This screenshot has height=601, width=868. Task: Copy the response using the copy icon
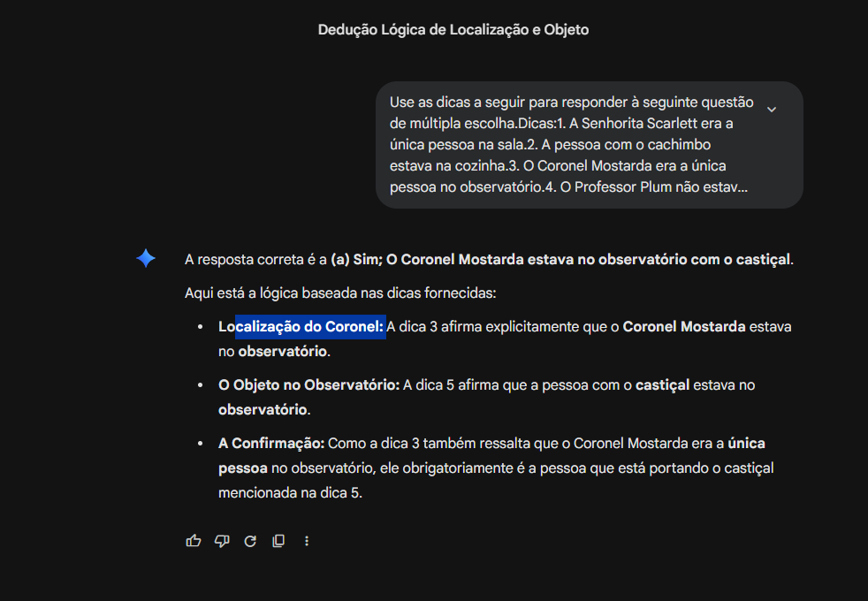click(278, 540)
